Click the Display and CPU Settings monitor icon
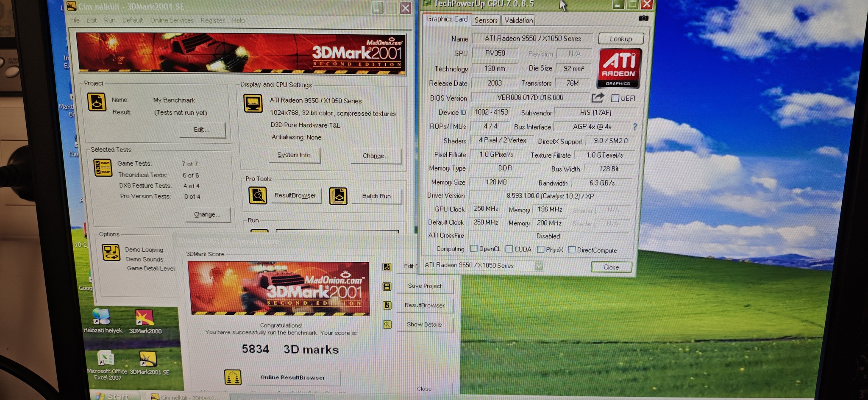The image size is (868, 400). pos(253,103)
